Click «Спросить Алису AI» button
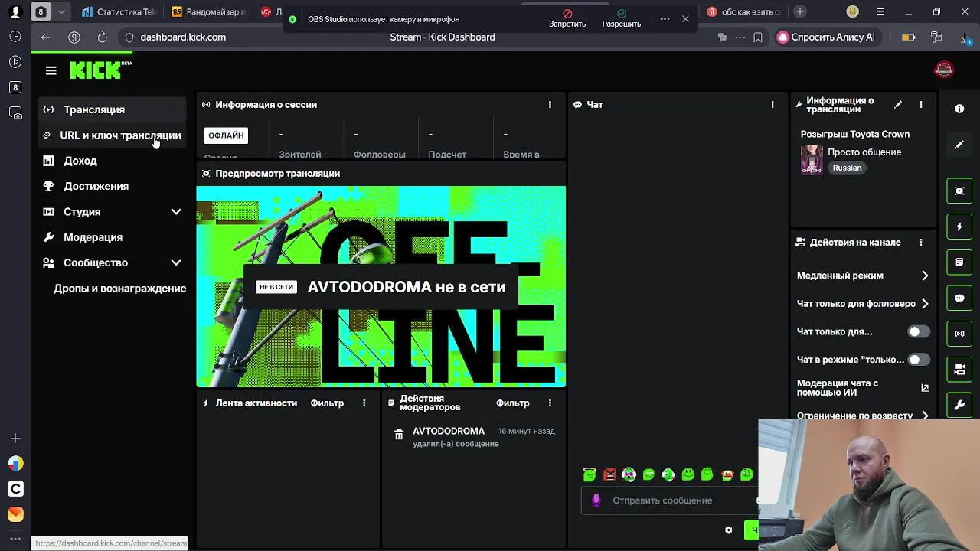Image resolution: width=980 pixels, height=551 pixels. [x=826, y=37]
